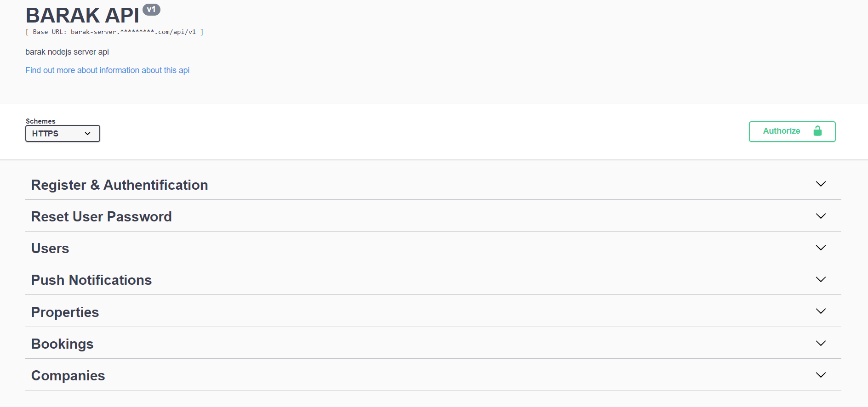The width and height of the screenshot is (868, 407).
Task: Click the v1 version badge
Action: [151, 10]
